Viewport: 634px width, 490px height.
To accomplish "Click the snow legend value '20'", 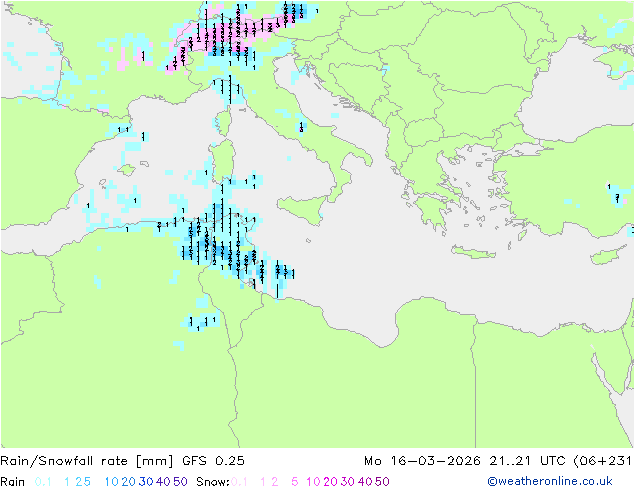I will (x=330, y=482).
